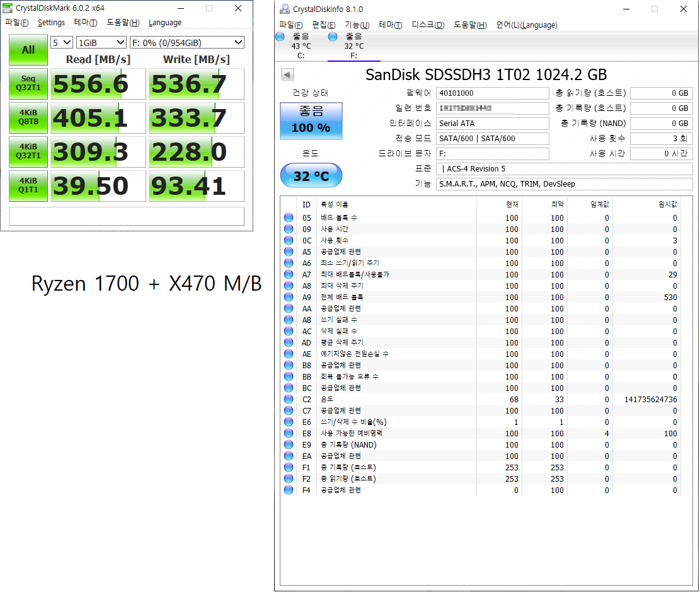The image size is (700, 592).
Task: Click the features field with S.M.A.R.T., APM
Action: 565,184
